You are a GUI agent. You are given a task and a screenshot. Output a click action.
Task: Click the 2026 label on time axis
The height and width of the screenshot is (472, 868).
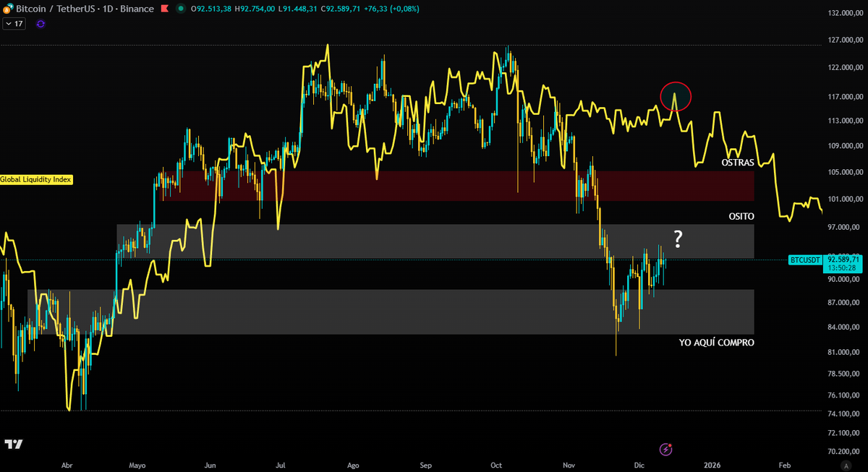pos(712,465)
